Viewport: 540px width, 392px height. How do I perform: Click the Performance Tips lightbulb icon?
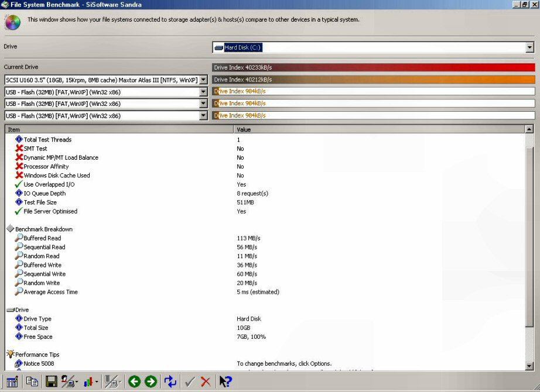[11, 354]
